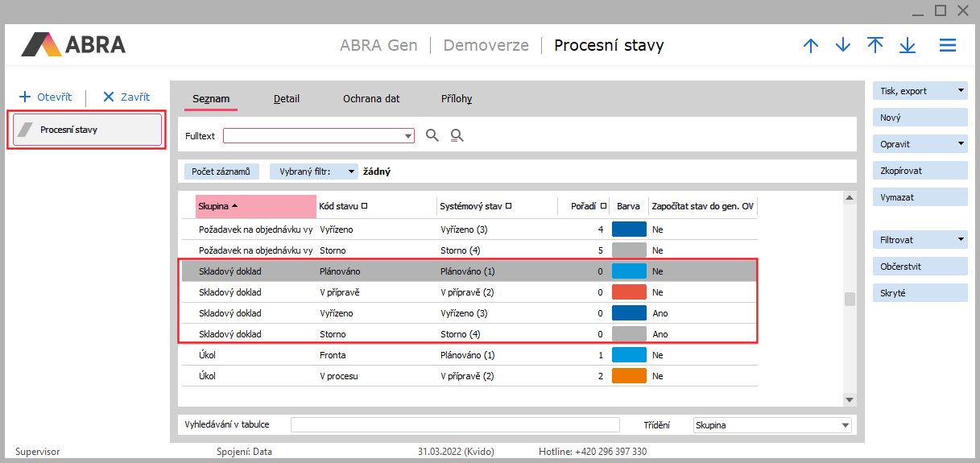Image resolution: width=980 pixels, height=463 pixels.
Task: Go to the previous record with up arrow
Action: pos(811,46)
